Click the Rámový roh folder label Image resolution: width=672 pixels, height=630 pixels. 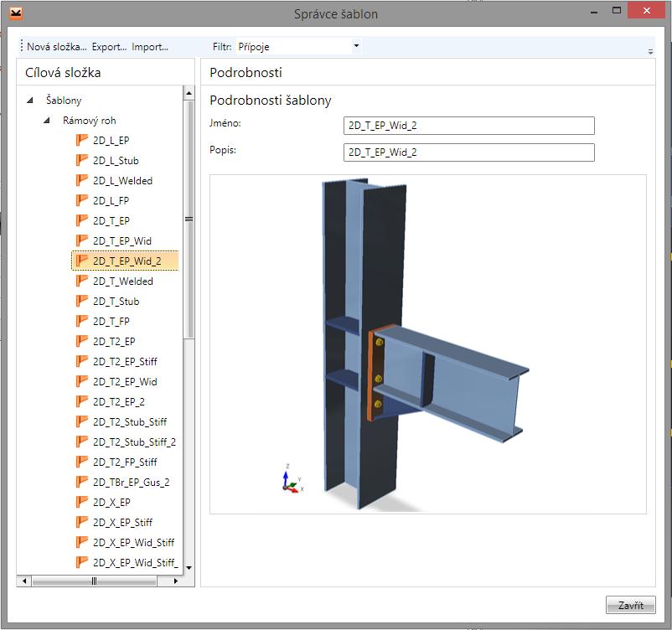[x=89, y=121]
